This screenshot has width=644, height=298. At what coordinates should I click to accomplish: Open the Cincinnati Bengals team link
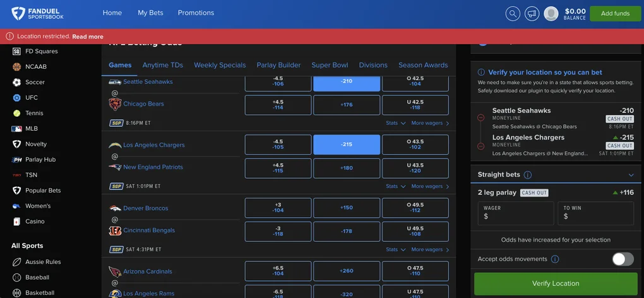[x=149, y=230]
